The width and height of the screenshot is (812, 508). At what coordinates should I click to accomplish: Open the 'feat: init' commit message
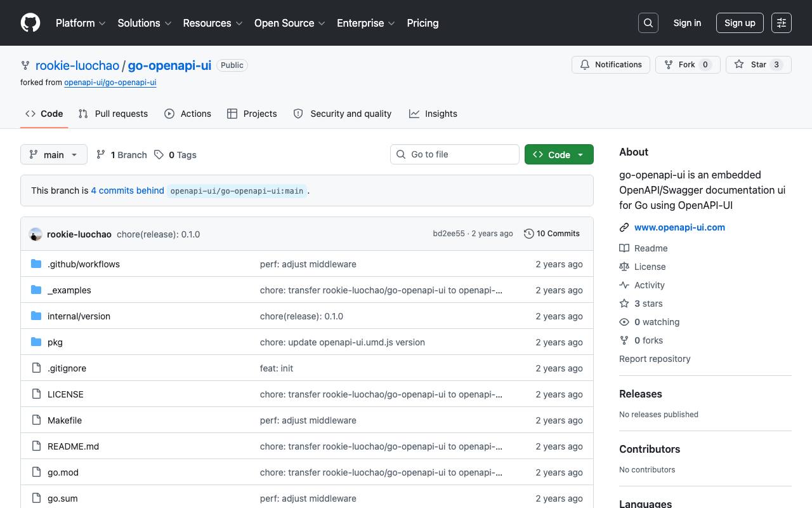coord(277,368)
